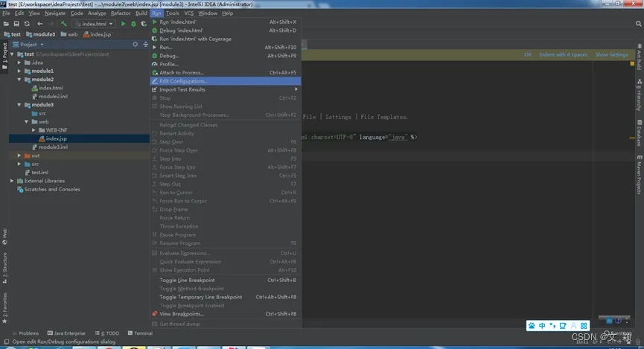Click Chinese input mode icon in IME toolbar
644x349 pixels.
coord(542,326)
